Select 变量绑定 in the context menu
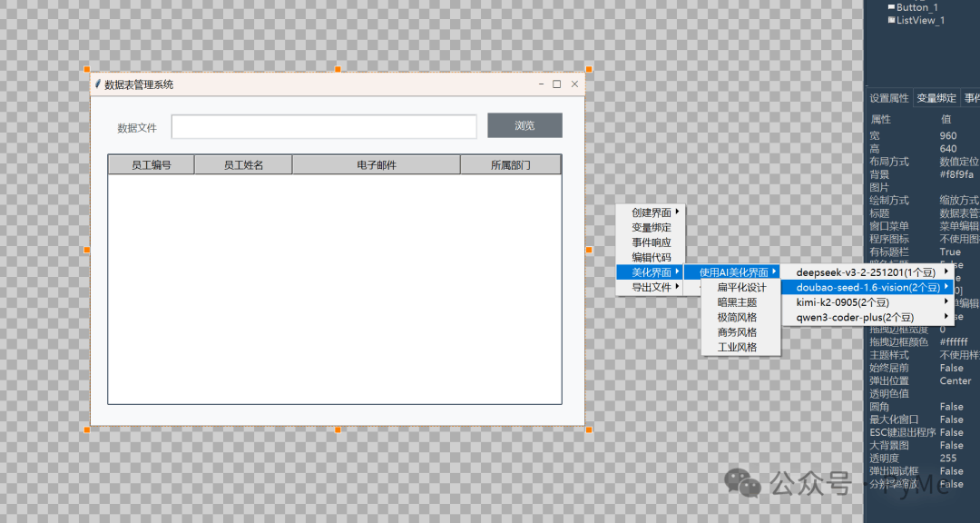Viewport: 980px width, 523px height. click(651, 227)
